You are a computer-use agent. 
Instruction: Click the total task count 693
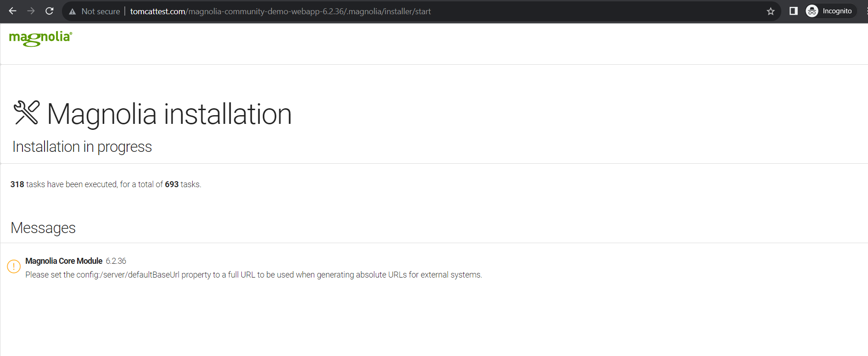[172, 184]
